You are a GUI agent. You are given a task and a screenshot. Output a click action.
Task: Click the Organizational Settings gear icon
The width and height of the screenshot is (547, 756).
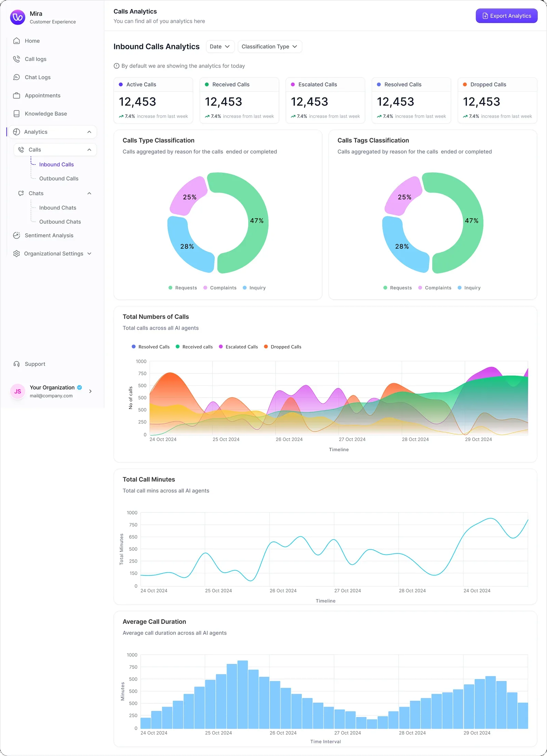[16, 253]
